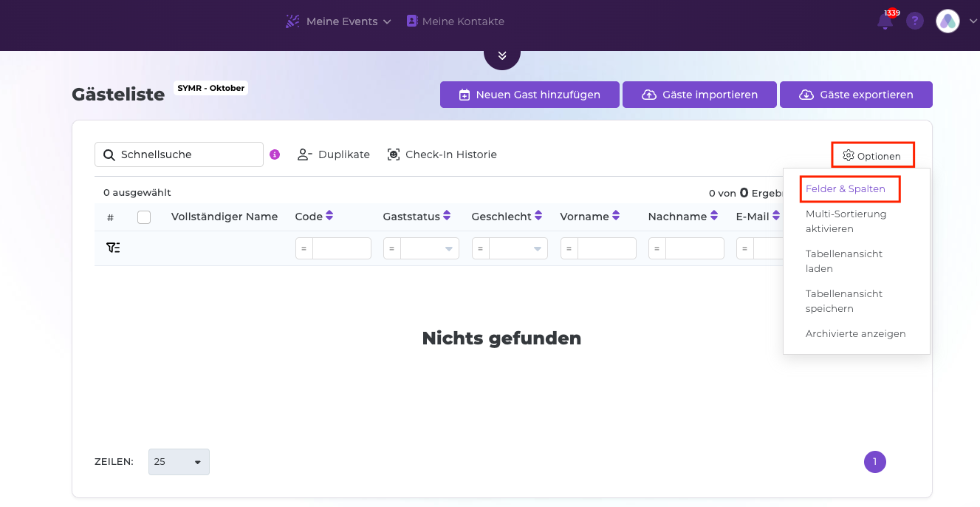
Task: Expand the double-chevron header toggle
Action: pos(502,56)
